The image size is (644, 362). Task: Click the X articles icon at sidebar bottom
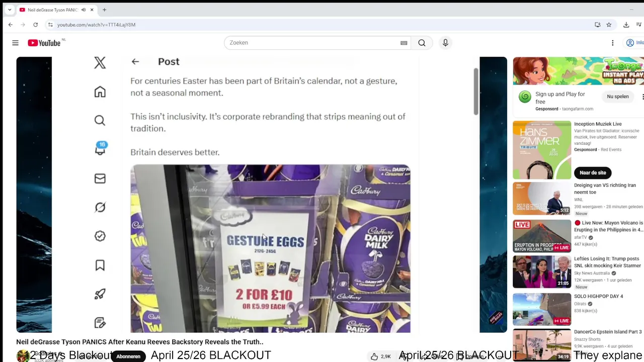tap(100, 323)
